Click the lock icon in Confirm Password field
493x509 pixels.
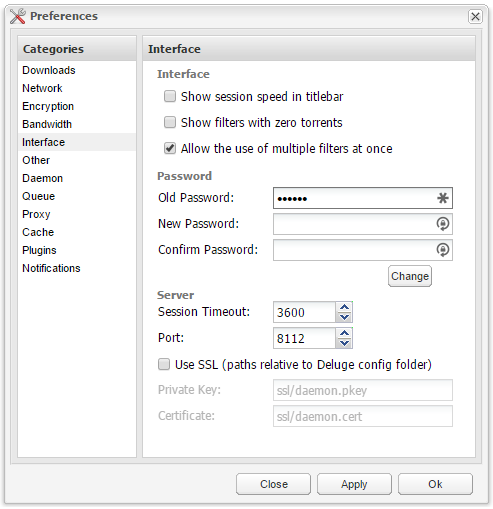click(x=443, y=250)
